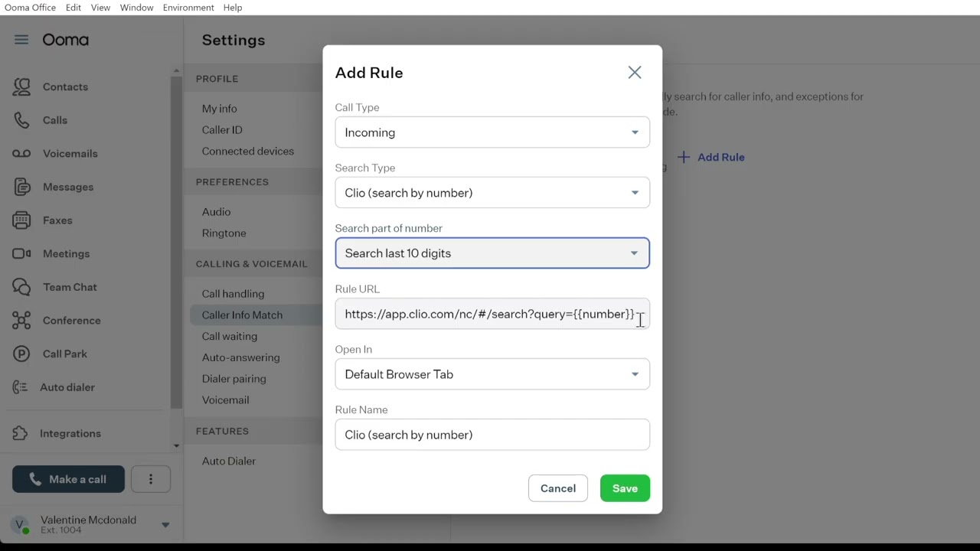Click the Messages icon

tap(21, 187)
